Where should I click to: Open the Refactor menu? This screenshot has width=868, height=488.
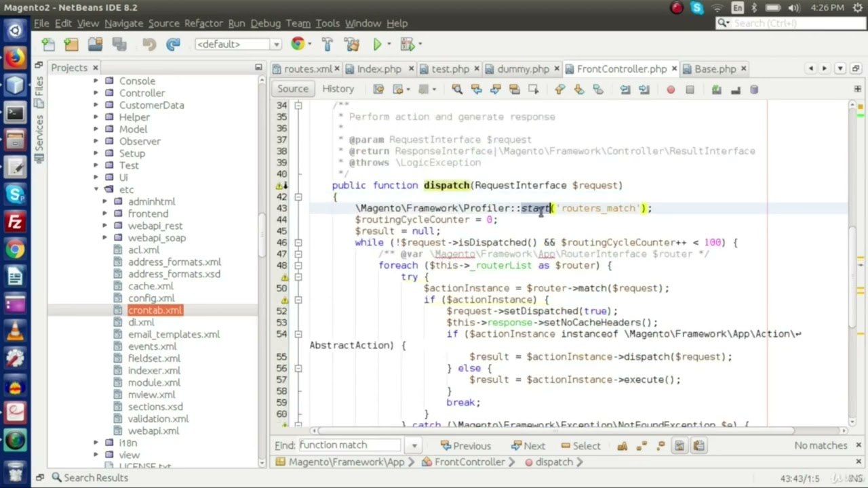[203, 23]
